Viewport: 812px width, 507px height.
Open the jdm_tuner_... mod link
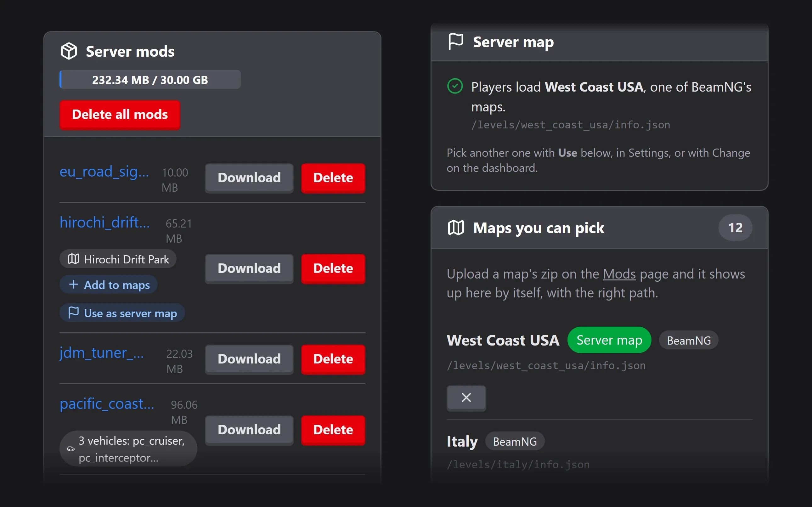coord(102,353)
